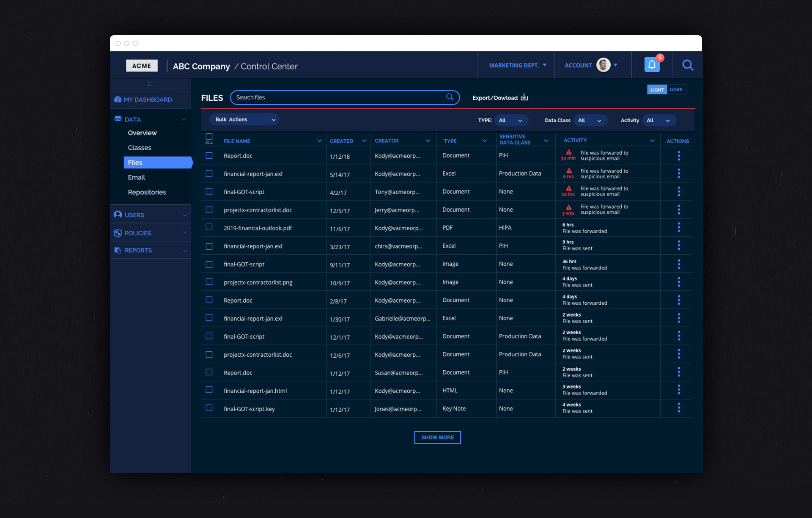Open the Email page in sidebar
This screenshot has width=812, height=518.
[x=136, y=177]
